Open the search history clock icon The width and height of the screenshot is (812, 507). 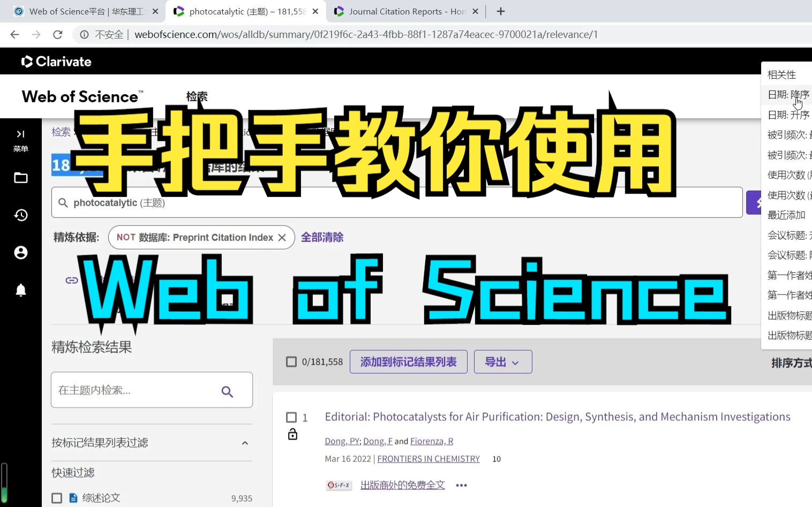point(21,215)
